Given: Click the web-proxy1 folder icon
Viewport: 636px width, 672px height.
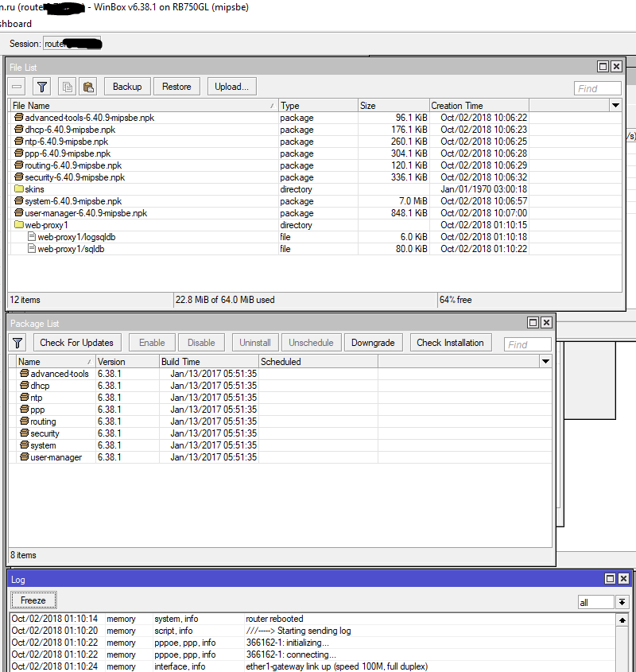Looking at the screenshot, I should point(19,224).
